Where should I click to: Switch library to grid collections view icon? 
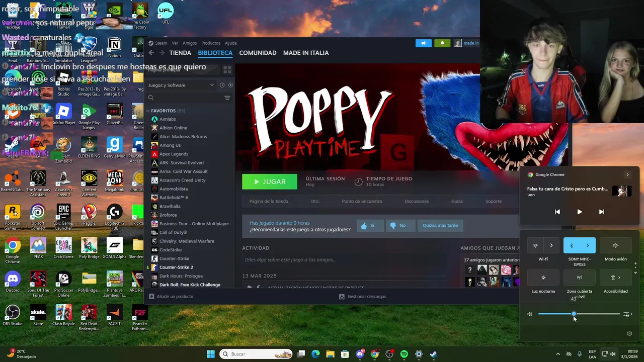point(227,69)
